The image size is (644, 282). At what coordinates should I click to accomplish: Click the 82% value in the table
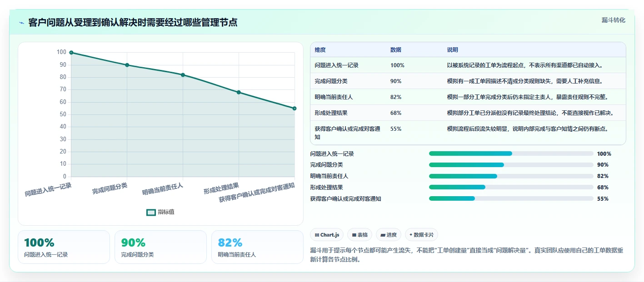[x=395, y=97]
